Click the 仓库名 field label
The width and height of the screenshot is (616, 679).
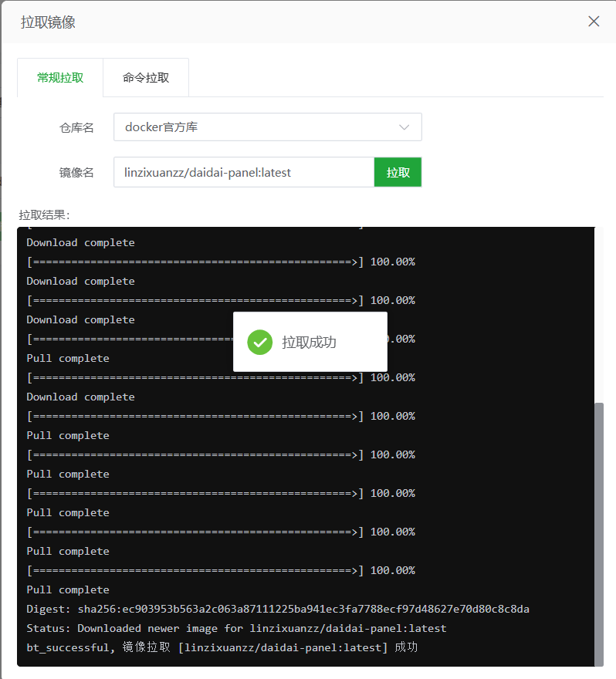pyautogui.click(x=76, y=128)
